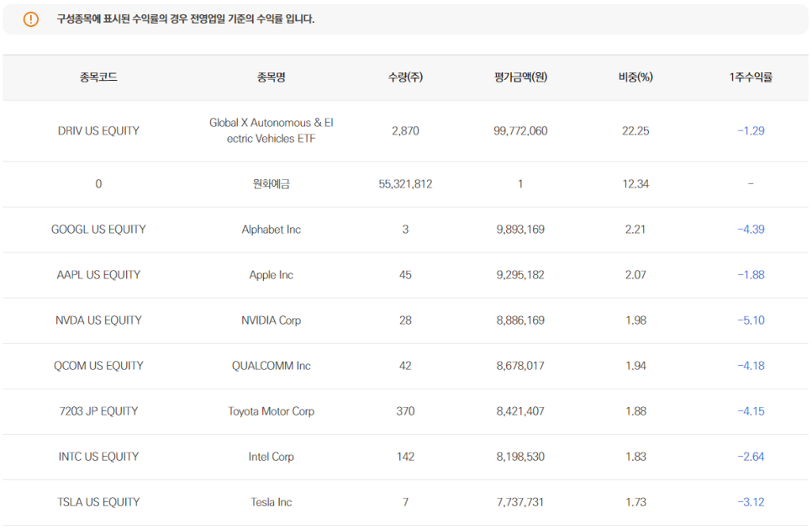The height and width of the screenshot is (529, 812).
Task: Click the 1.73 weight for Tesla
Action: tap(635, 502)
